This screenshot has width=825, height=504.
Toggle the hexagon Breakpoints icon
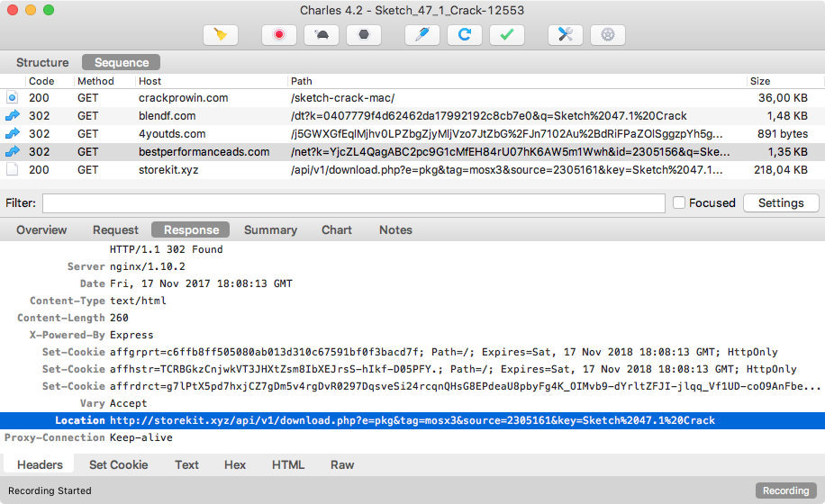click(x=363, y=35)
